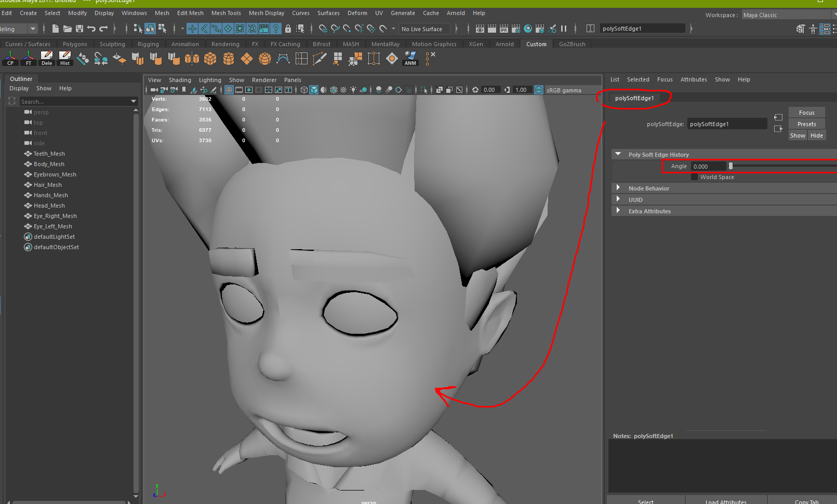Adjust the Angle slider
Image resolution: width=837 pixels, height=504 pixels.
tap(730, 166)
